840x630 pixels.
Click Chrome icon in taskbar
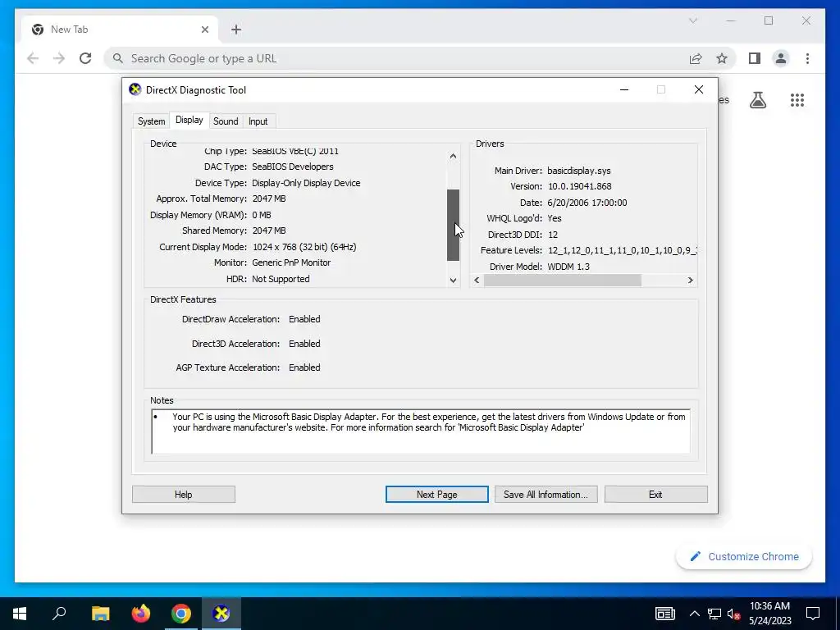(181, 614)
